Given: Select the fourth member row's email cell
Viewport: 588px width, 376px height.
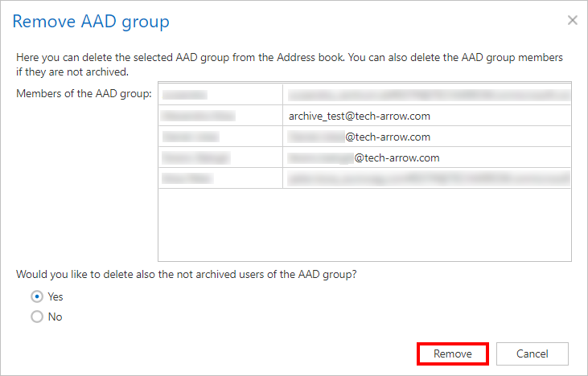Looking at the screenshot, I should (362, 157).
